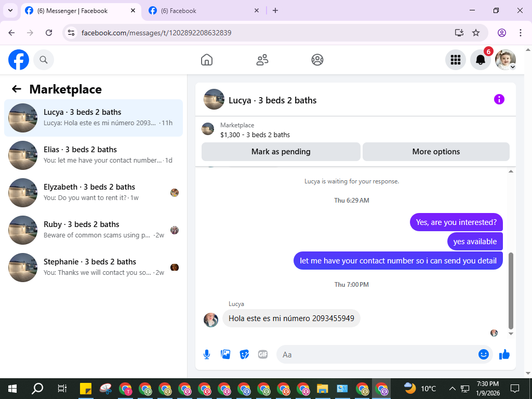Open the Groups icon in top navigation
Image resolution: width=532 pixels, height=399 pixels.
pos(317,60)
